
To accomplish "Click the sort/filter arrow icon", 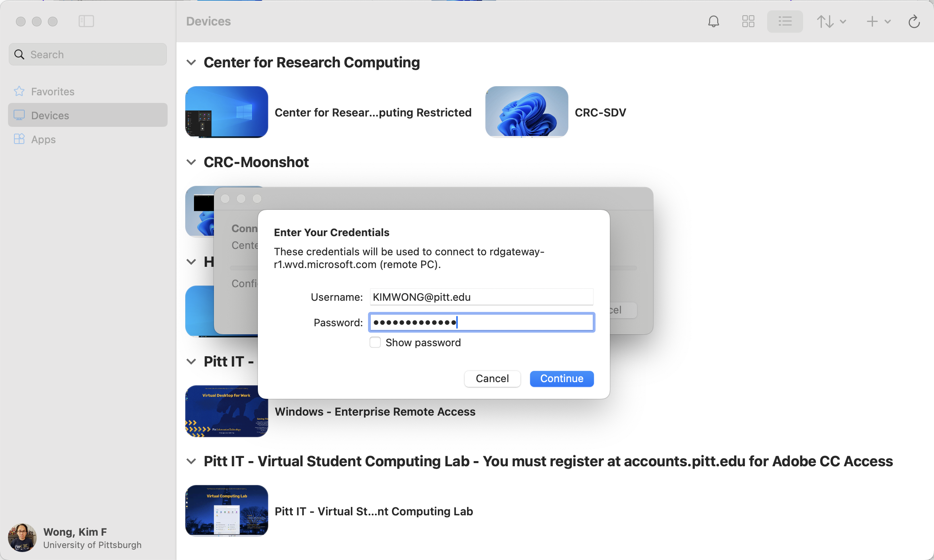I will (831, 21).
